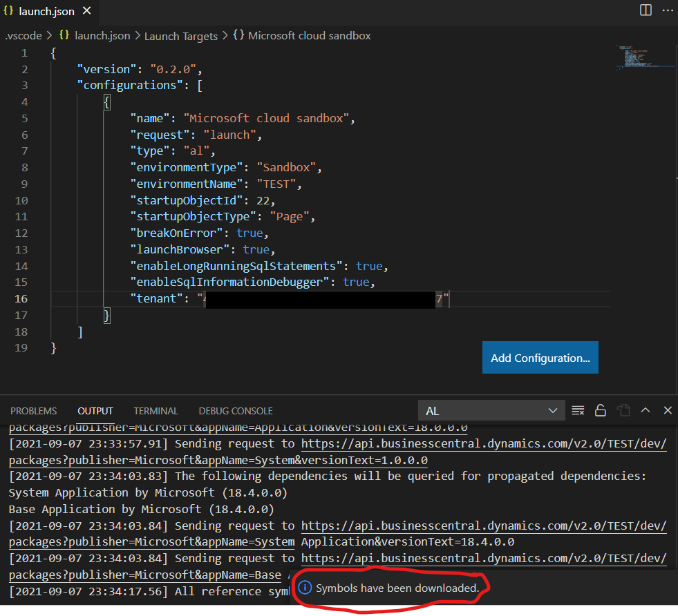Click the .vscode folder breadcrumb
This screenshot has width=678, height=616.
click(23, 36)
